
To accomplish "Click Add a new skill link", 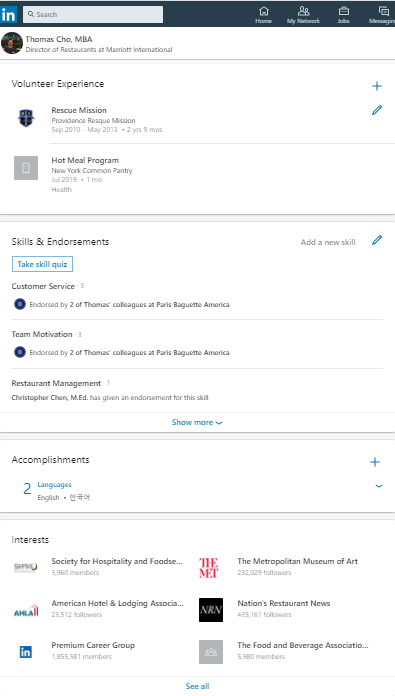I will click(x=328, y=242).
